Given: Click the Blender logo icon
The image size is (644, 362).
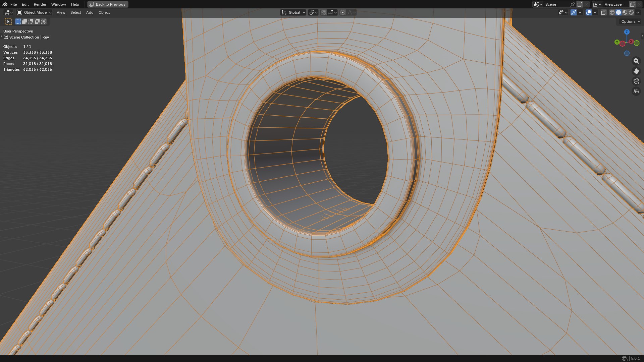Looking at the screenshot, I should click(x=5, y=4).
